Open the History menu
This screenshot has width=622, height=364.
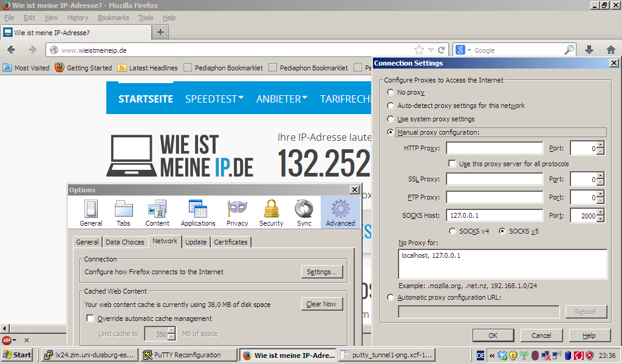point(78,18)
